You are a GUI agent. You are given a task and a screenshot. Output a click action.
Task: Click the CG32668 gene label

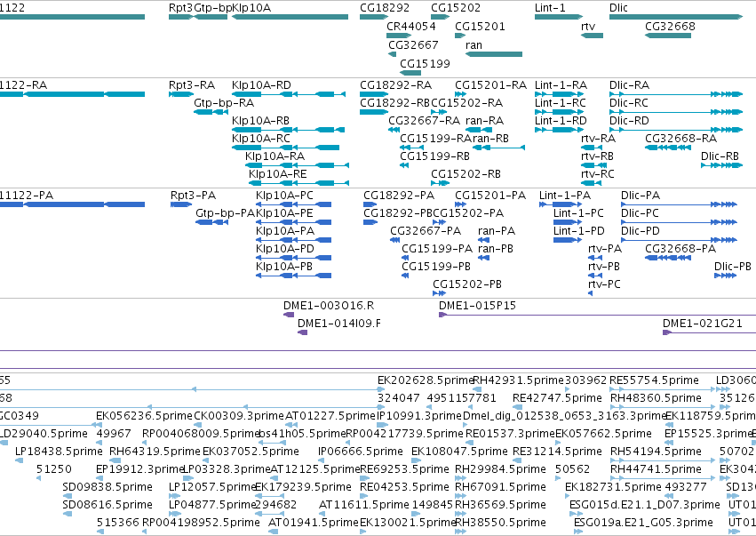(670, 26)
